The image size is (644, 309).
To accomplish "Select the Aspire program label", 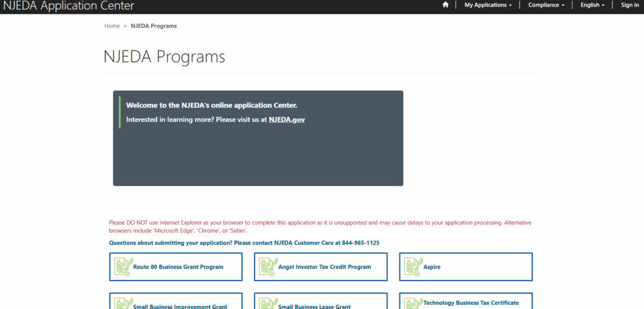I will click(x=431, y=267).
